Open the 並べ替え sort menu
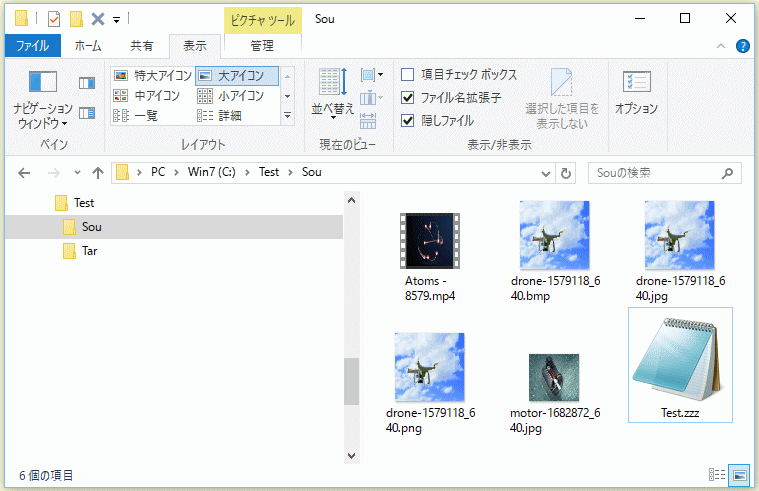Image resolution: width=759 pixels, height=491 pixels. 333,94
